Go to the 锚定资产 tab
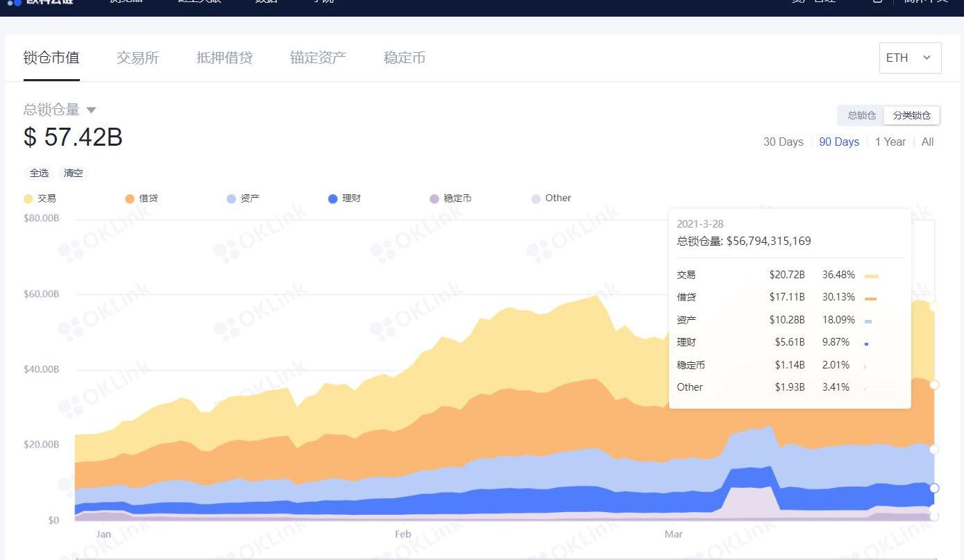The height and width of the screenshot is (560, 964). click(x=318, y=58)
